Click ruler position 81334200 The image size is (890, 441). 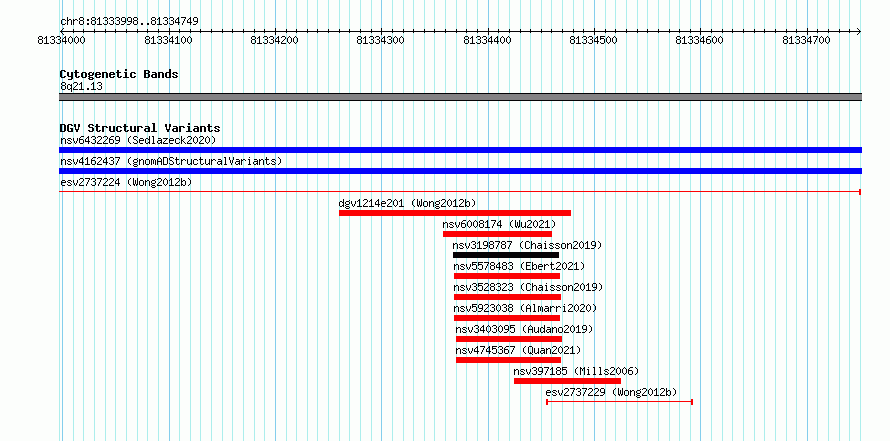click(x=275, y=40)
